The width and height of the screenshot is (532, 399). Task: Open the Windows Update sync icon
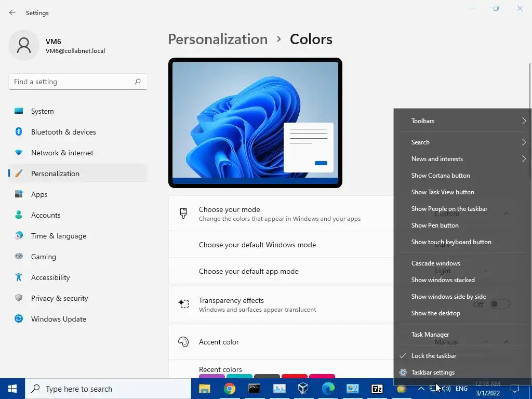pyautogui.click(x=19, y=319)
